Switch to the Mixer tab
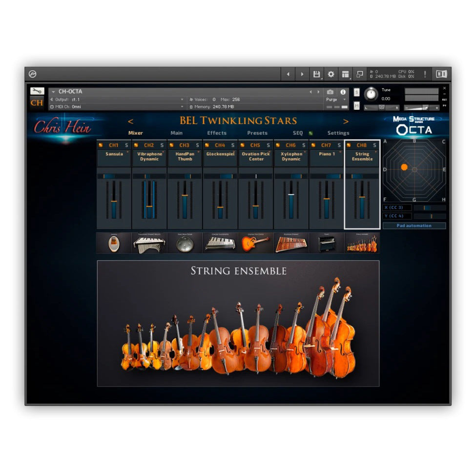476x476 pixels. 135,133
